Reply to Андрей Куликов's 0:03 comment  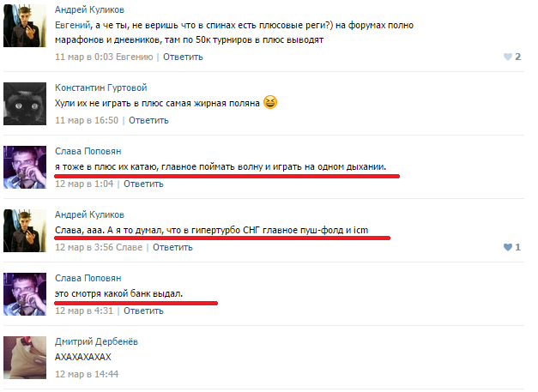click(x=183, y=57)
